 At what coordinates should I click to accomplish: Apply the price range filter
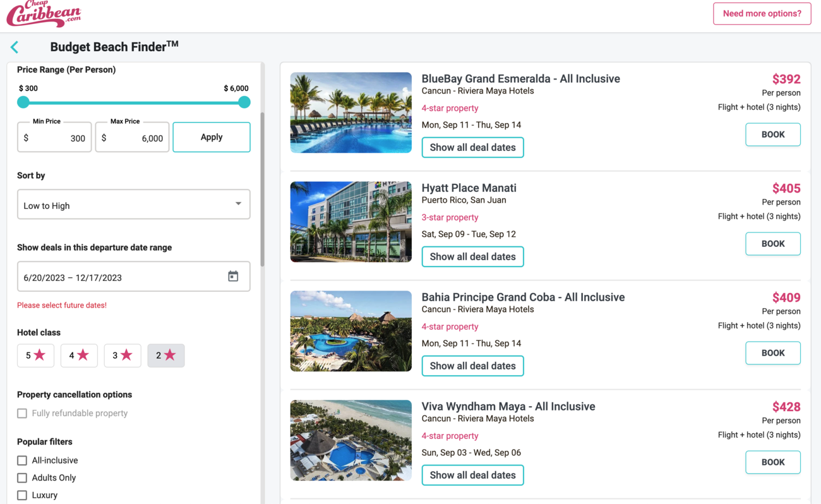tap(212, 137)
